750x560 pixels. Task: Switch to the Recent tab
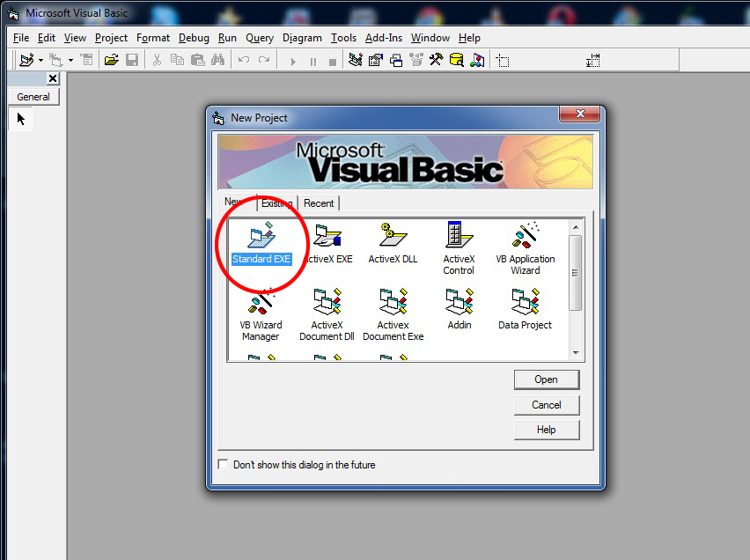coord(319,203)
